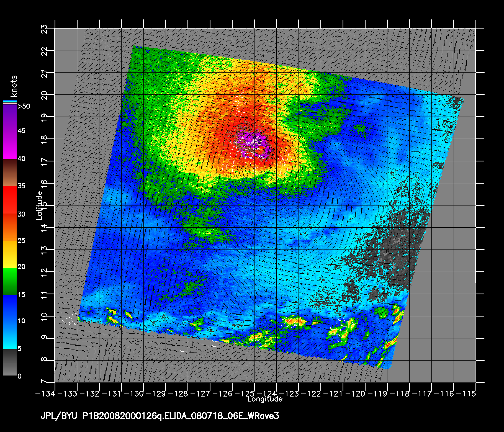Click the '>50' colorbar label
Screen dimensions: 504x432
click(x=24, y=106)
